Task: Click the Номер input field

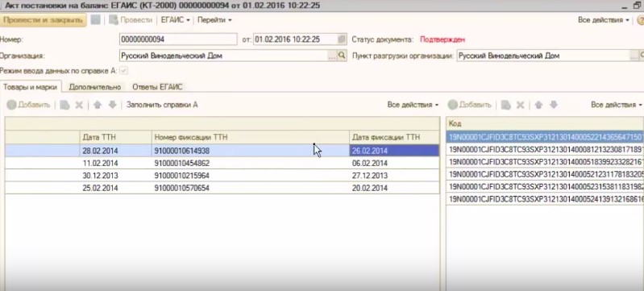Action: coord(178,39)
